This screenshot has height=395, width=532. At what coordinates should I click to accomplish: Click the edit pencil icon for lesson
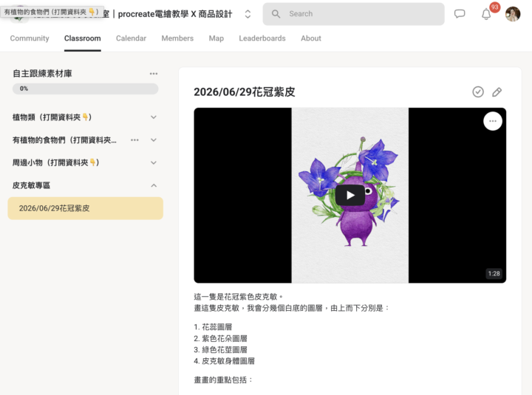pyautogui.click(x=497, y=92)
